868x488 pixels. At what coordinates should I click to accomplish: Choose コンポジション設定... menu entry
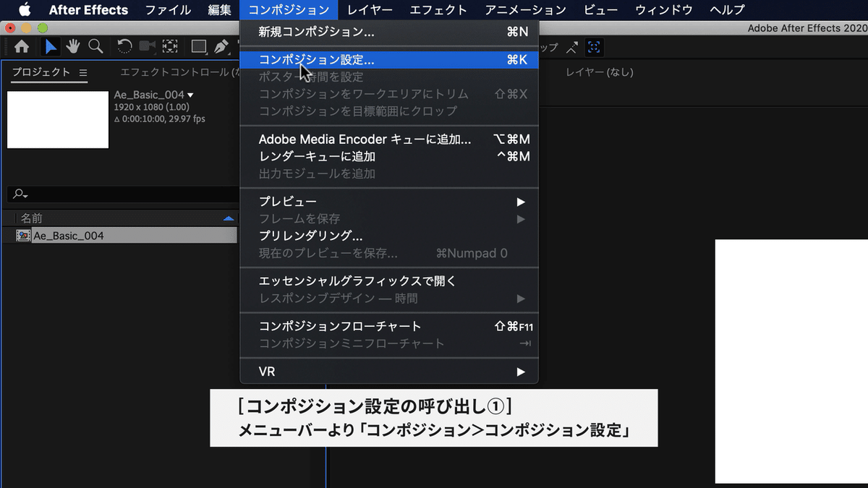pos(389,60)
